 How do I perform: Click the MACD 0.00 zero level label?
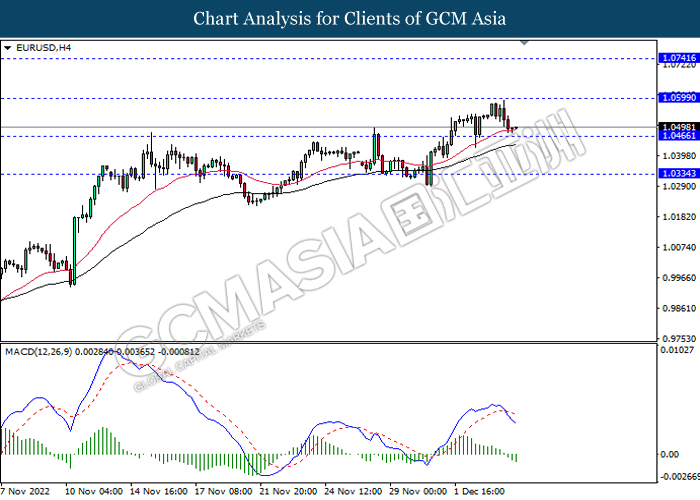(669, 454)
